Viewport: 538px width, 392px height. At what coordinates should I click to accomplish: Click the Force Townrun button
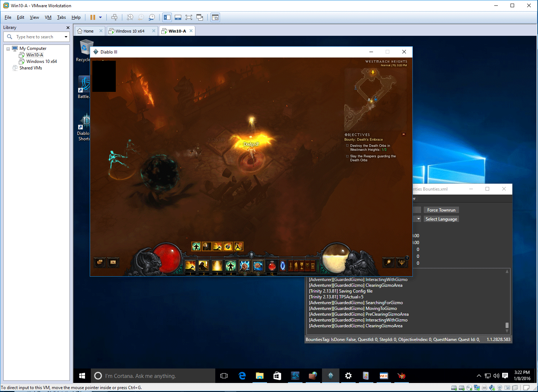pyautogui.click(x=441, y=210)
